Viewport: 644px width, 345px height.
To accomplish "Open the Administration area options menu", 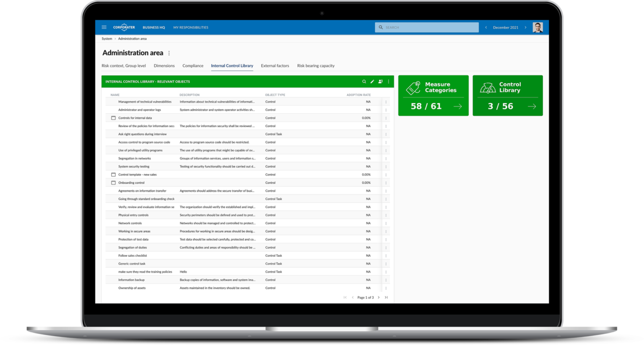I will [x=169, y=53].
